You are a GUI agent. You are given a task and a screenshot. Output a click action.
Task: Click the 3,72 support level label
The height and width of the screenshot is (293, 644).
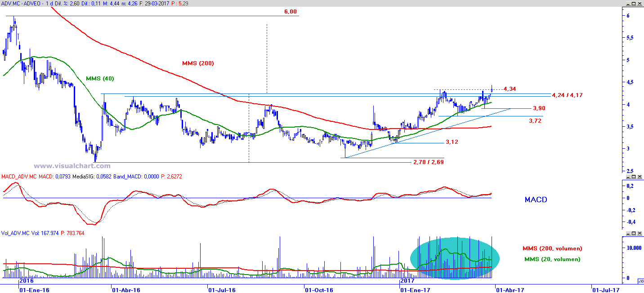[535, 121]
